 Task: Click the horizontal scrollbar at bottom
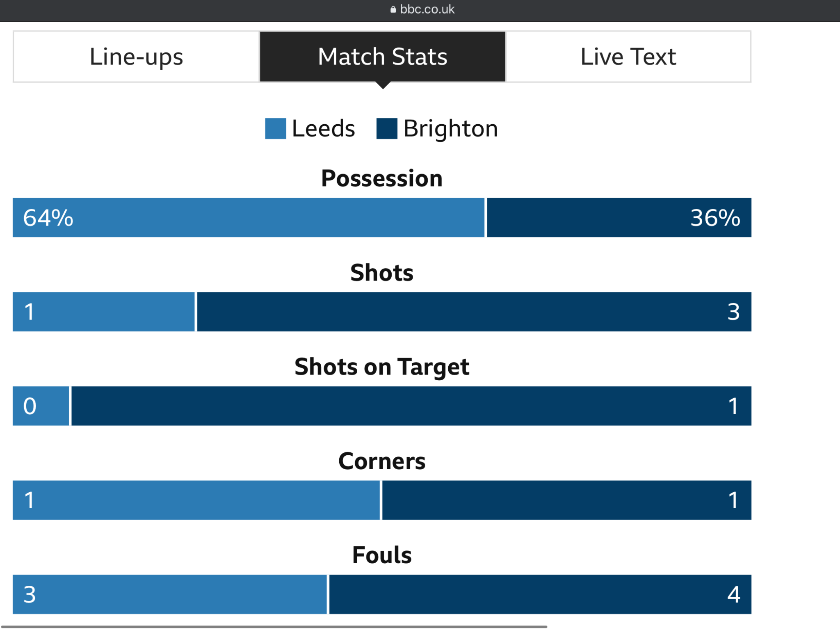(274, 627)
